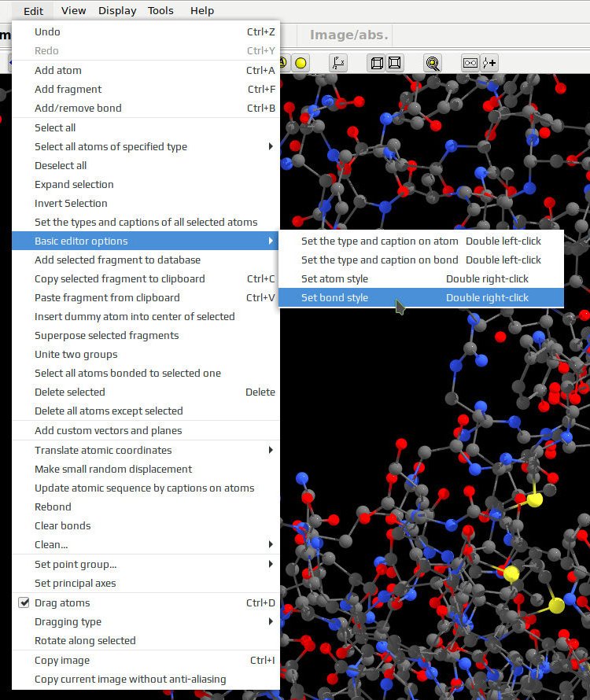Choose Invert Selection entry
The width and height of the screenshot is (590, 700).
pos(146,203)
